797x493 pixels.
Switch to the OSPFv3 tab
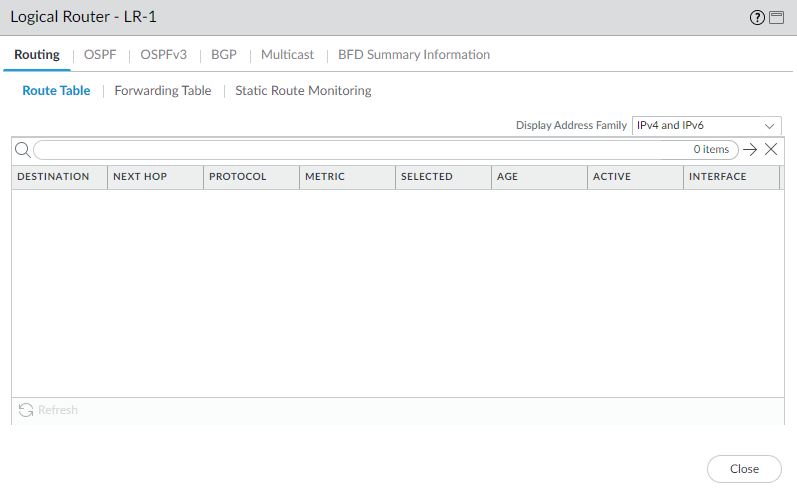(163, 55)
